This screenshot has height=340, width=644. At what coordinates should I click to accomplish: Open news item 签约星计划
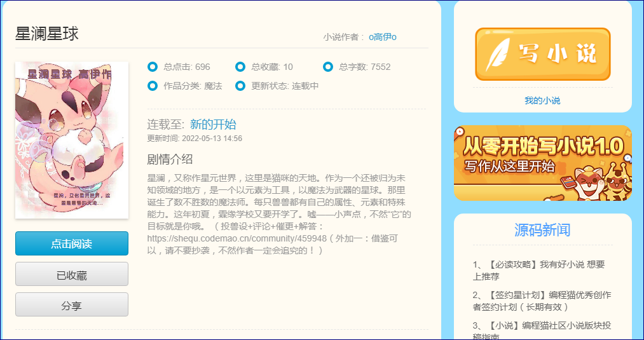coord(542,301)
